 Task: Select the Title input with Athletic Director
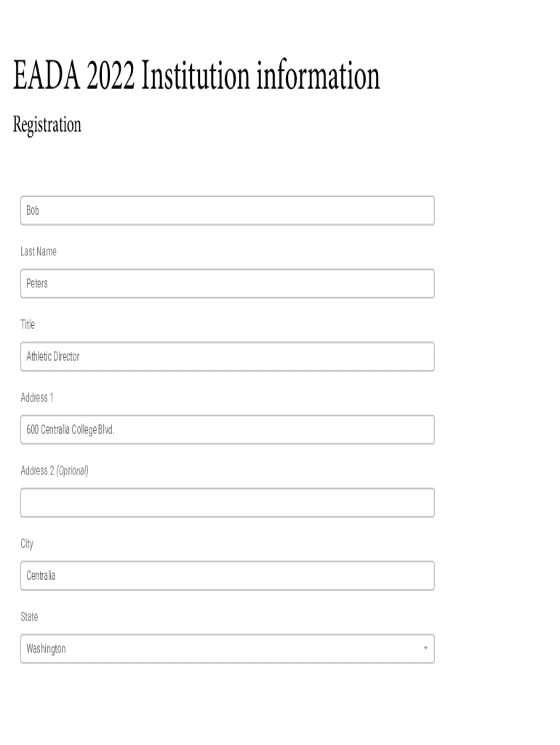tap(227, 356)
